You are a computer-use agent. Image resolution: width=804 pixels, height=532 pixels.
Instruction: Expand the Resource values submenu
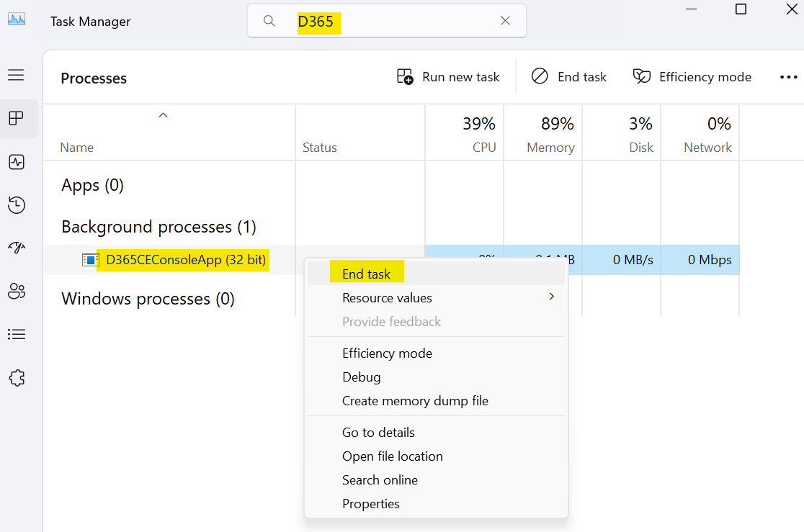(436, 298)
